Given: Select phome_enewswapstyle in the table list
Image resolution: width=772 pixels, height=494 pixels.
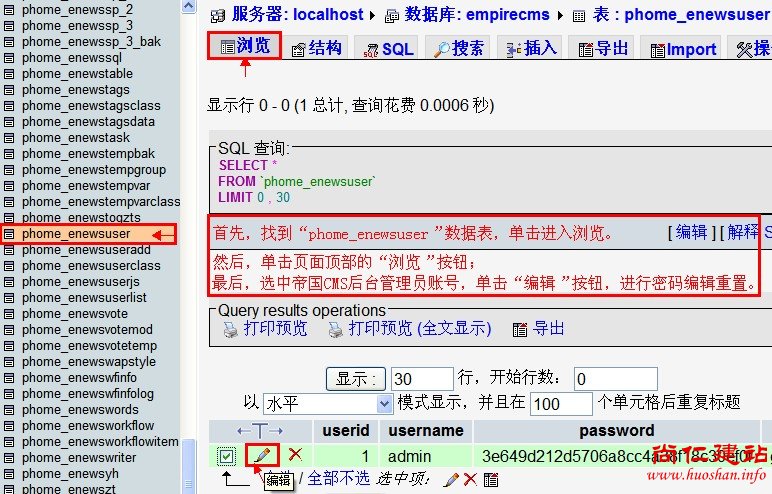Looking at the screenshot, I should point(89,362).
